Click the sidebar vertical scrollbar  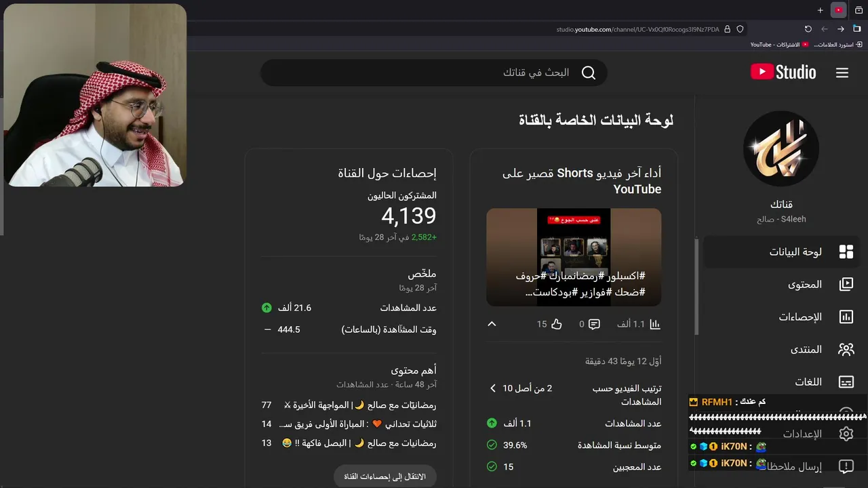[x=696, y=287]
